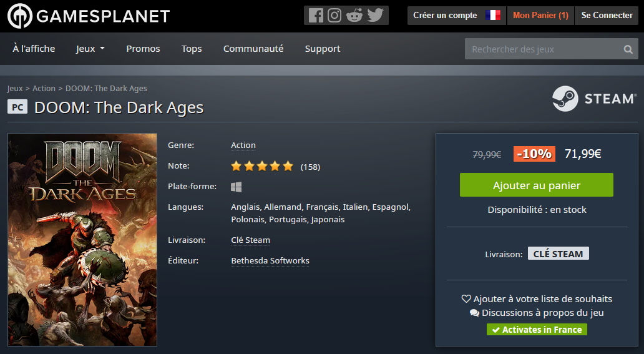Open the Clé Steam delivery link
The width and height of the screenshot is (644, 354).
pyautogui.click(x=250, y=240)
